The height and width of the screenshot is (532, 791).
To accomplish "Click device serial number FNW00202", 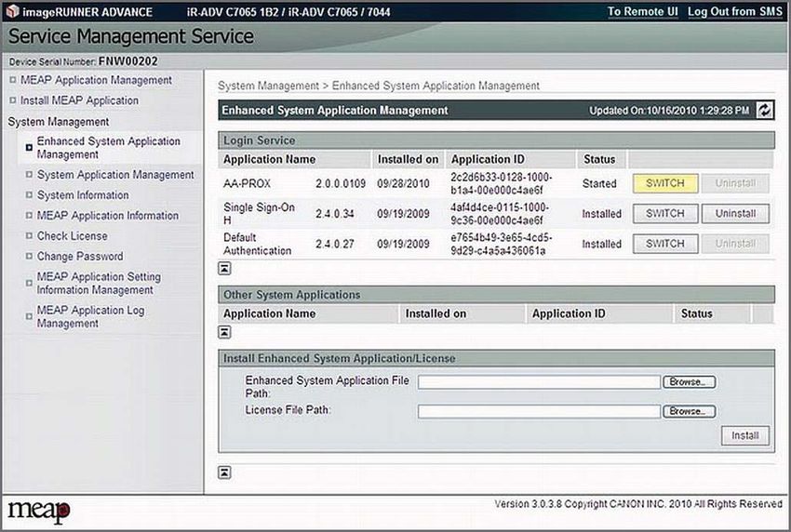I will point(128,61).
